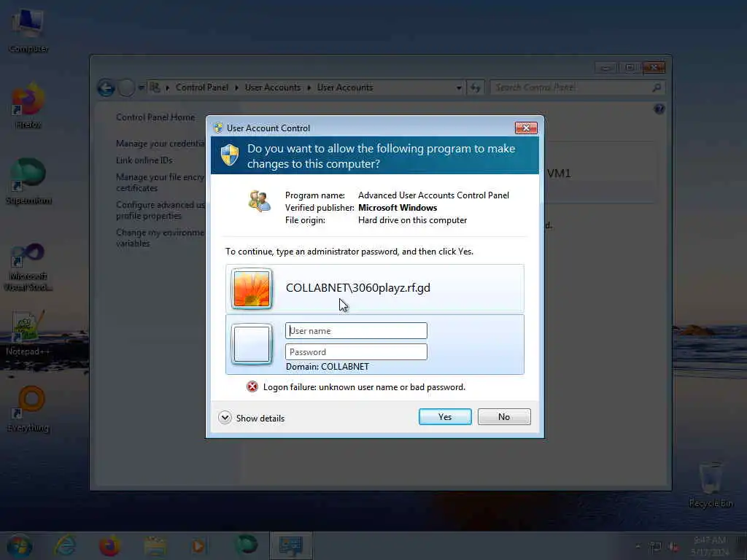Launch Firefox from taskbar

tap(109, 545)
